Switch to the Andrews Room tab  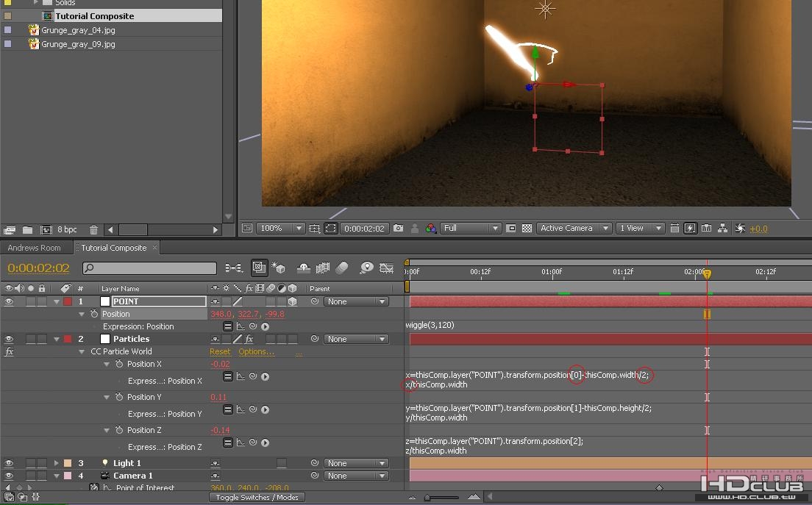(x=34, y=248)
